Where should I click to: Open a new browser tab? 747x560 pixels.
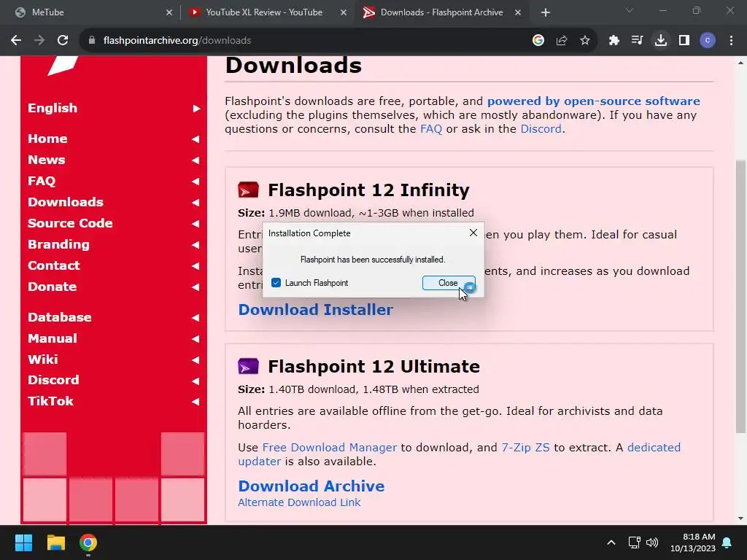click(546, 12)
